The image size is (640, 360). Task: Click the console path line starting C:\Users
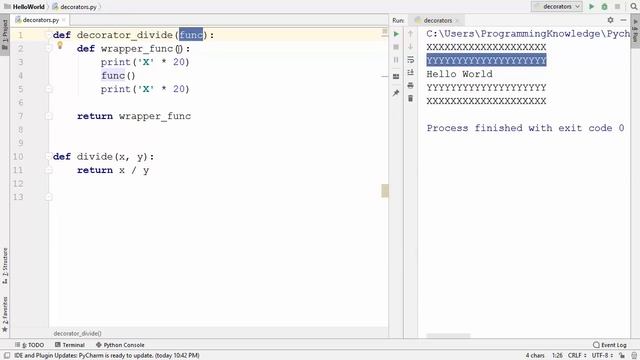click(528, 34)
